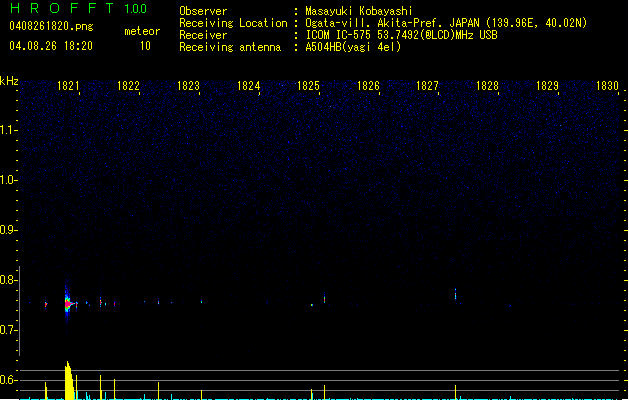Viewport: 629px width, 400px height.
Task: Click antenna value A504HB(yagi 4el)
Action: 353,47
